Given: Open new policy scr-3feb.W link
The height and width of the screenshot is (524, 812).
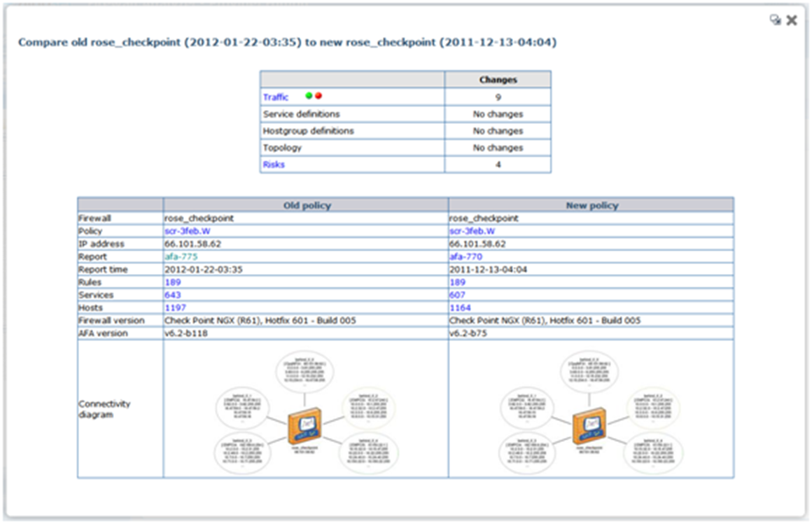Looking at the screenshot, I should point(472,231).
